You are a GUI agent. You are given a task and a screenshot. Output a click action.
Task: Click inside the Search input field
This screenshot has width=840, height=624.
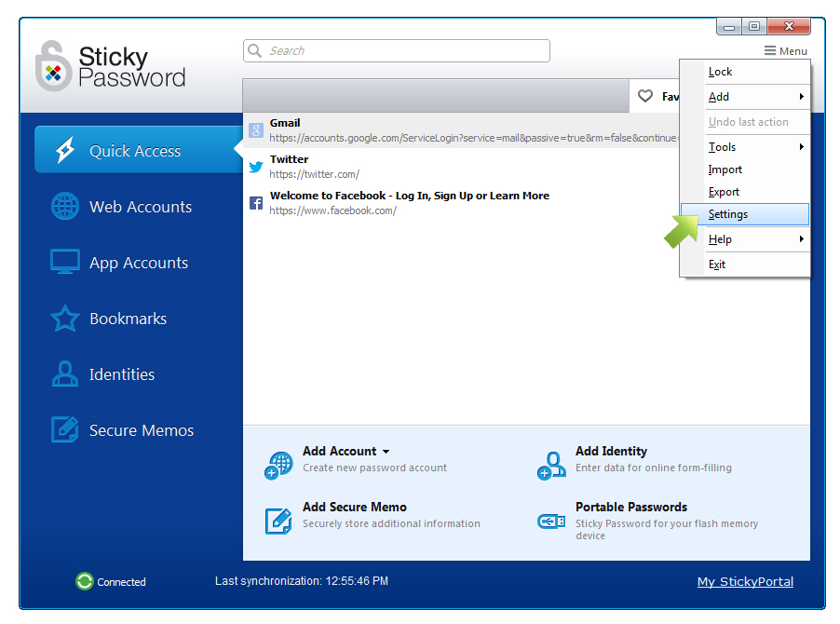(x=397, y=50)
